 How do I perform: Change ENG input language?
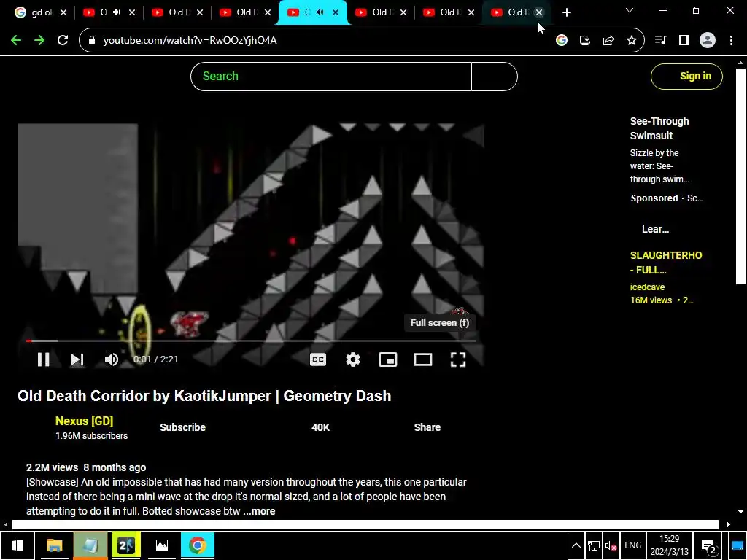(632, 545)
